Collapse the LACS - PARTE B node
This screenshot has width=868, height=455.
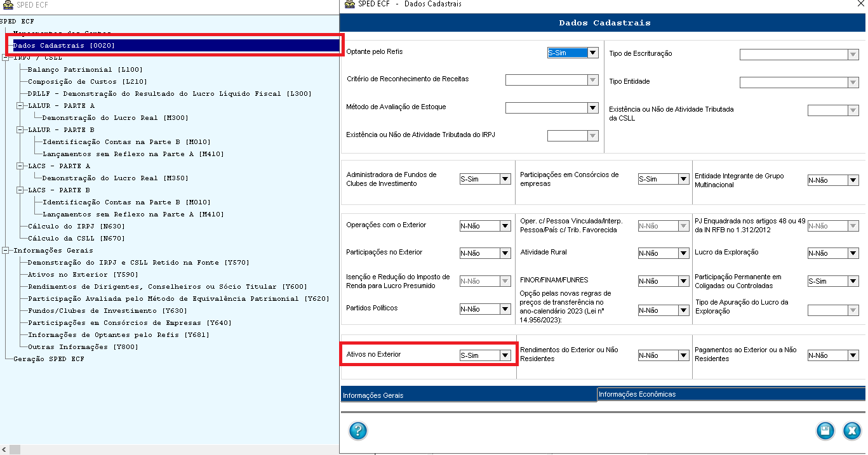click(20, 190)
